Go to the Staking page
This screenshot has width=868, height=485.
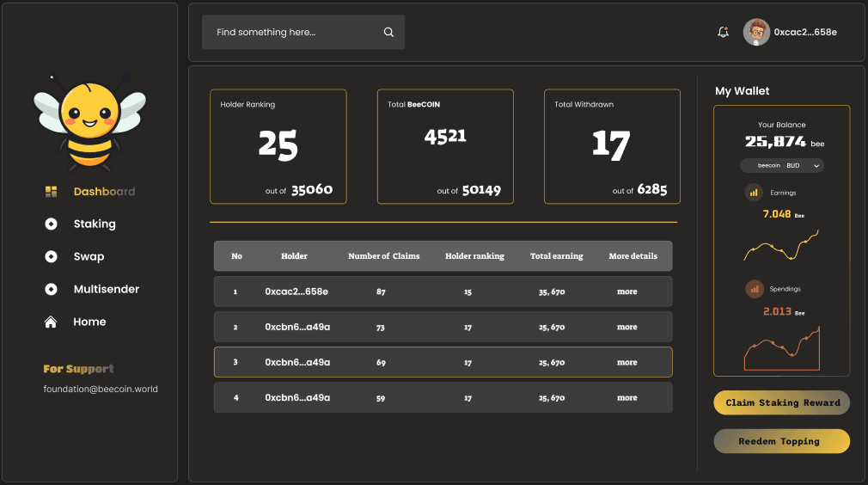[95, 224]
